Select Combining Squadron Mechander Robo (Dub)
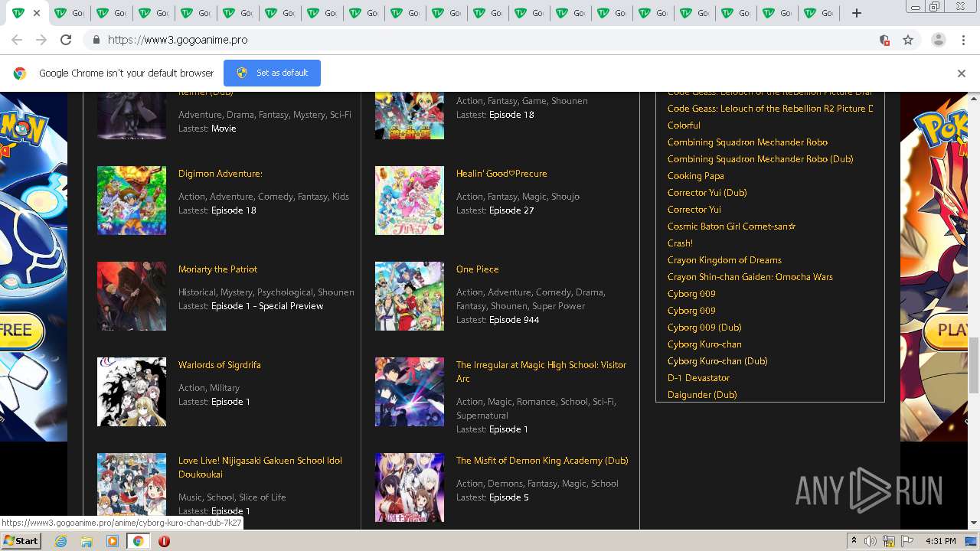980x551 pixels. click(x=760, y=159)
